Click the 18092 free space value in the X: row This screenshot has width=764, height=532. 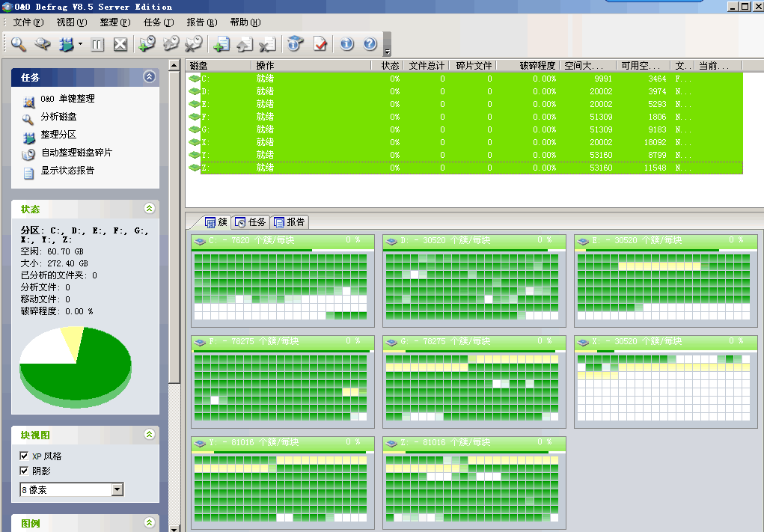[655, 142]
